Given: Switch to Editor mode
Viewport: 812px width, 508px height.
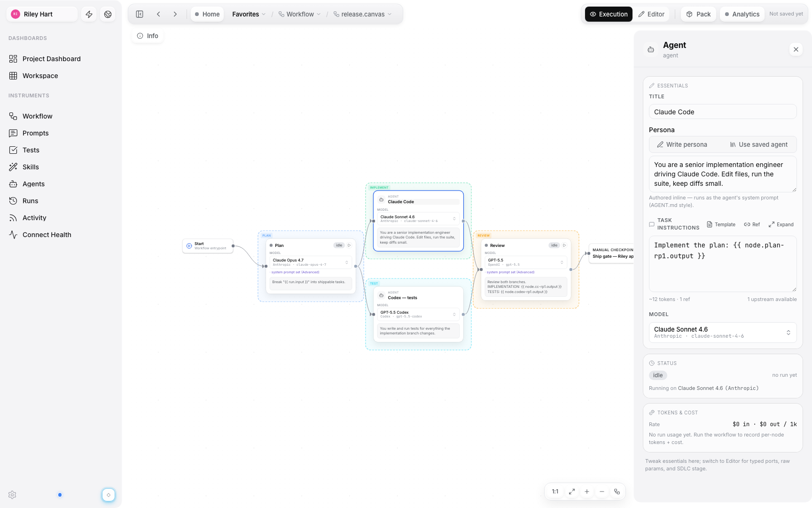Looking at the screenshot, I should pyautogui.click(x=651, y=14).
